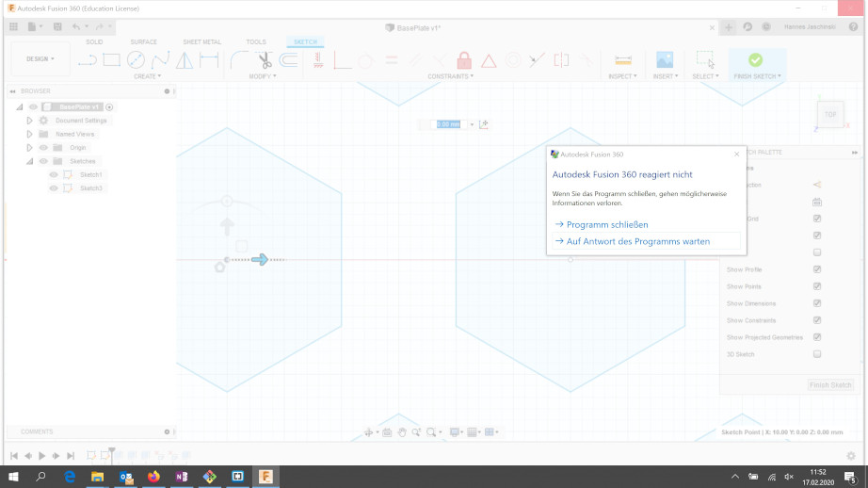Switch to the SOLID tab

pos(94,42)
